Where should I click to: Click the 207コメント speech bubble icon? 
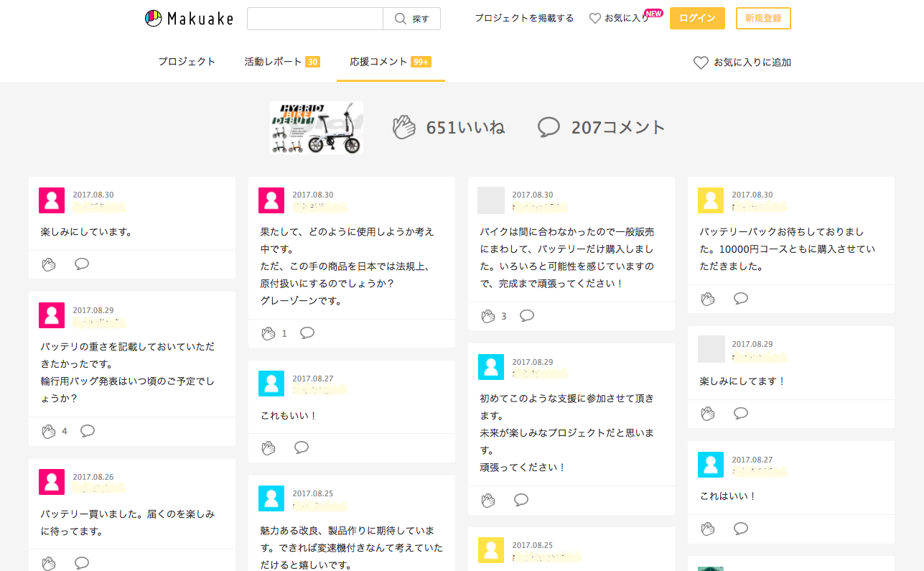[x=549, y=127]
